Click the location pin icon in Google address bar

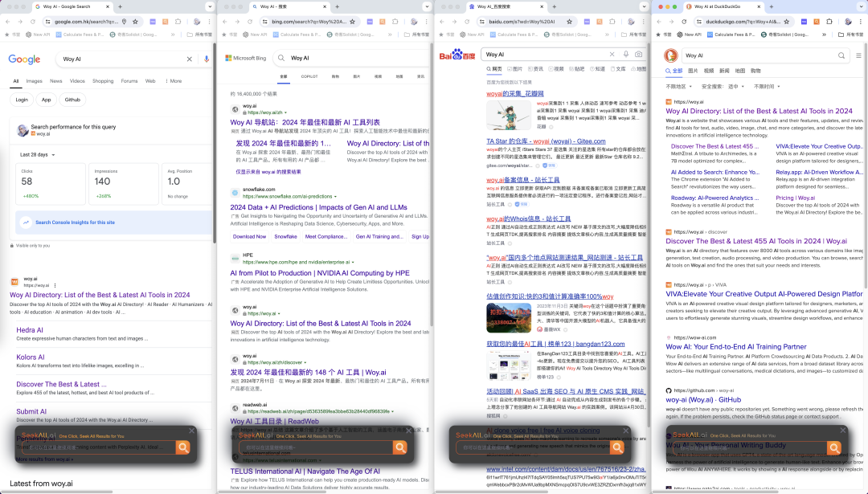tap(124, 22)
